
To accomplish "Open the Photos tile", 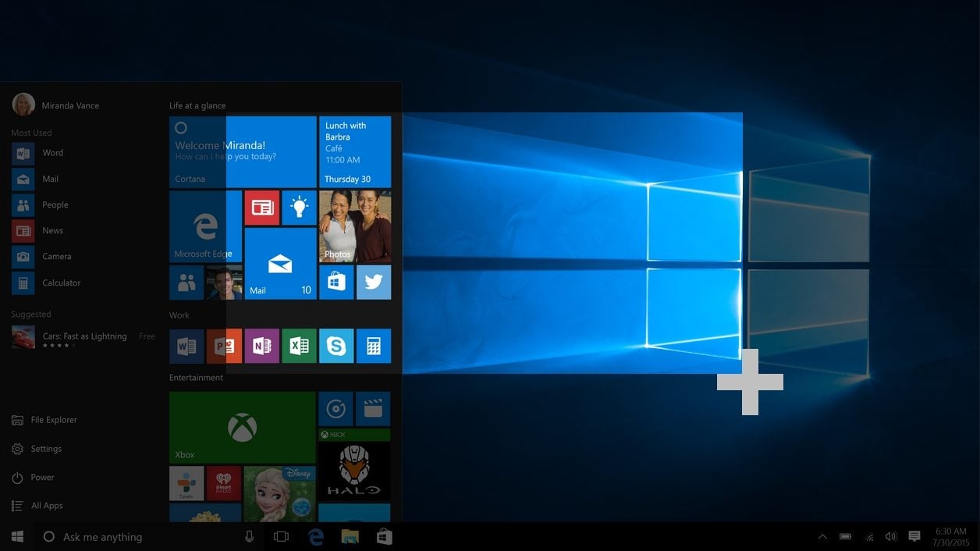I will (x=355, y=226).
